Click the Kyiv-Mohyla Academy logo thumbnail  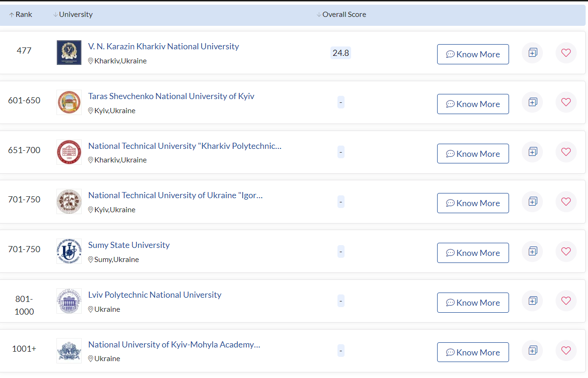coord(69,350)
